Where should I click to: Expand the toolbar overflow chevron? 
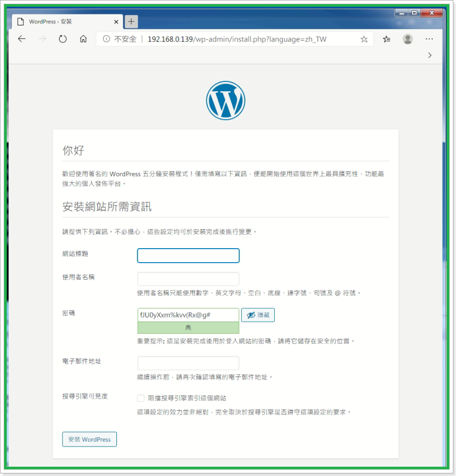click(x=430, y=55)
